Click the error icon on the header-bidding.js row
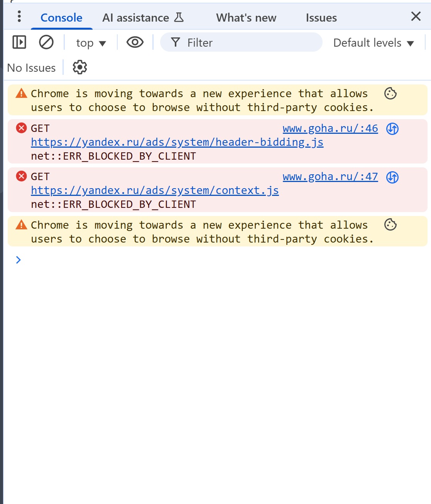 pos(21,128)
